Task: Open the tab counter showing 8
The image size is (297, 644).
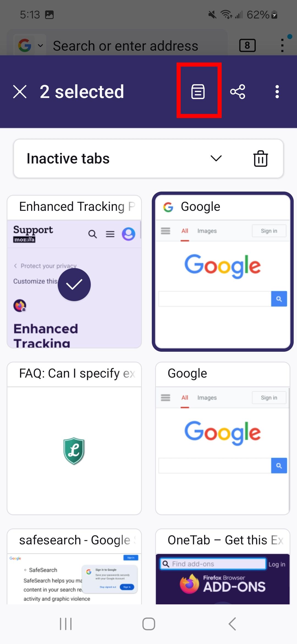Action: (x=248, y=45)
